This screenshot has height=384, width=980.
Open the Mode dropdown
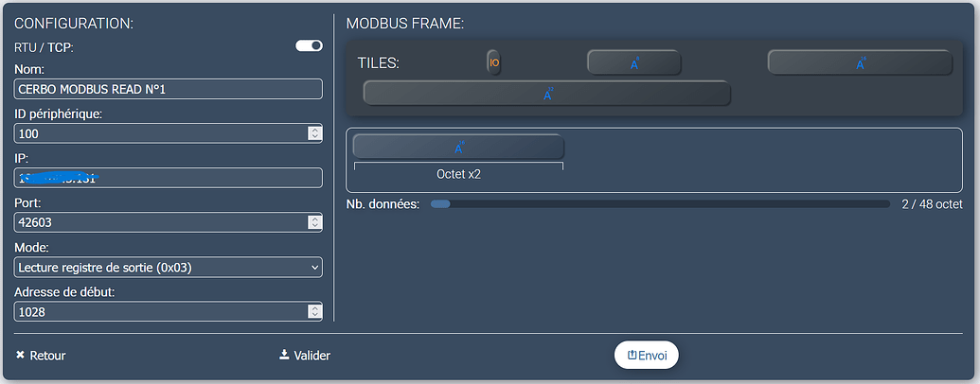[169, 268]
